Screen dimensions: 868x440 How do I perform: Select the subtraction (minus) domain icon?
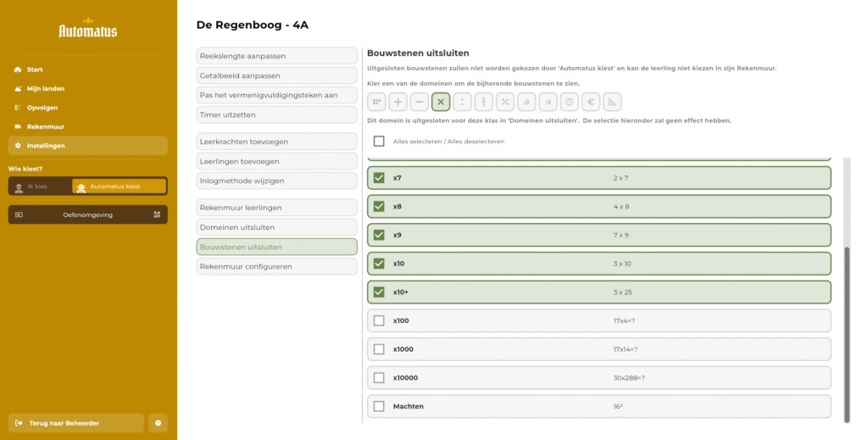coord(420,103)
